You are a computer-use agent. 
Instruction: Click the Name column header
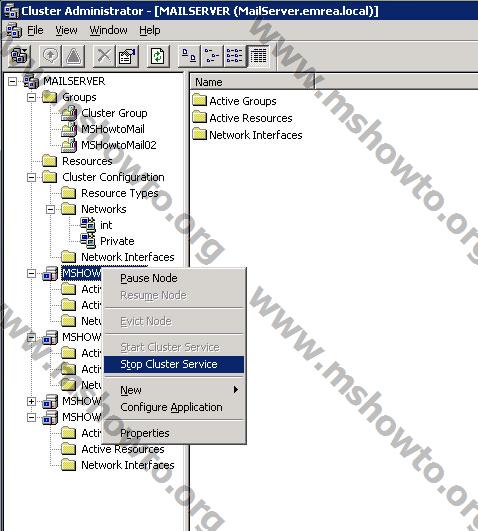pyautogui.click(x=252, y=82)
